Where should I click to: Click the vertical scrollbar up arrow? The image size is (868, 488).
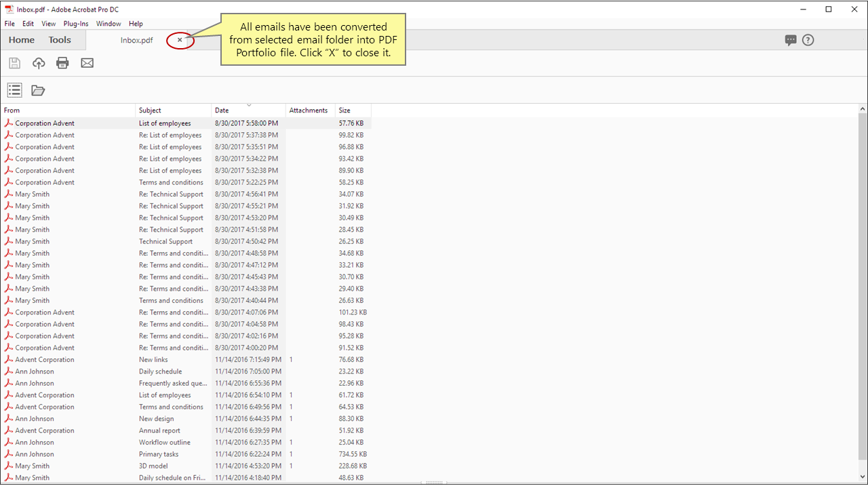tap(863, 108)
